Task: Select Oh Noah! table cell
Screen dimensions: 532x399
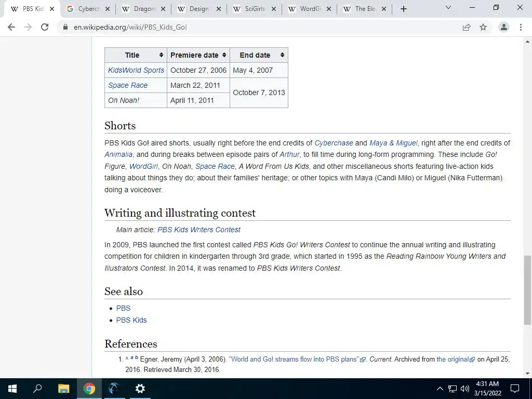Action: [136, 100]
